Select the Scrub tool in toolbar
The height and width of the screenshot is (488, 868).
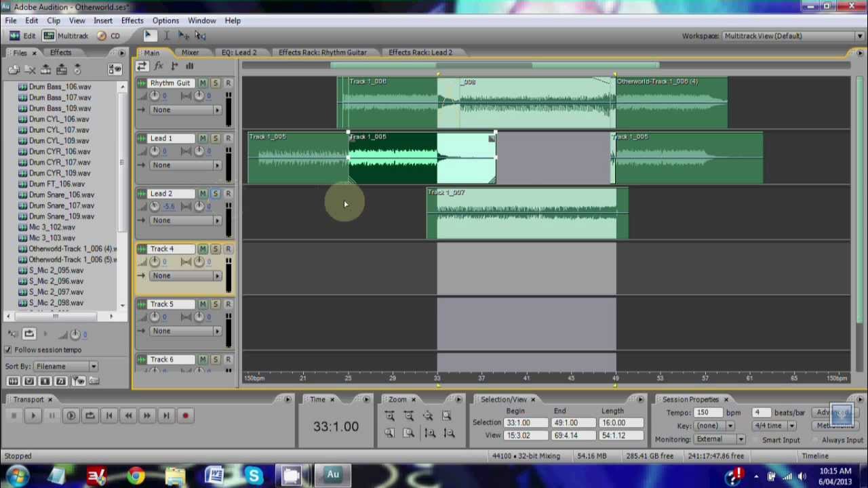point(200,35)
